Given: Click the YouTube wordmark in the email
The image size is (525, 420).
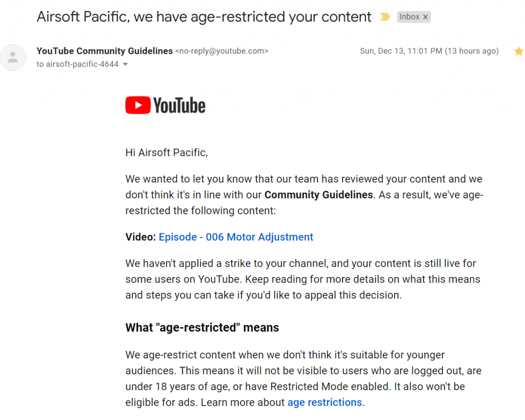Looking at the screenshot, I should 179,106.
